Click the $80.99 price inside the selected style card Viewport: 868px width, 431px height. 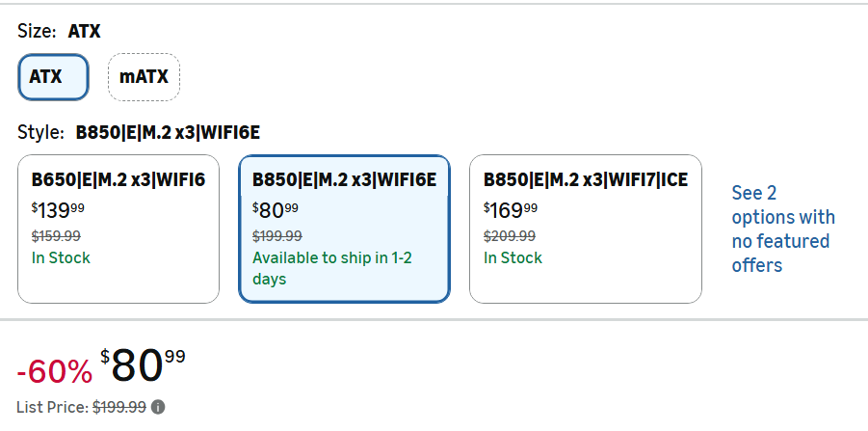(x=276, y=209)
